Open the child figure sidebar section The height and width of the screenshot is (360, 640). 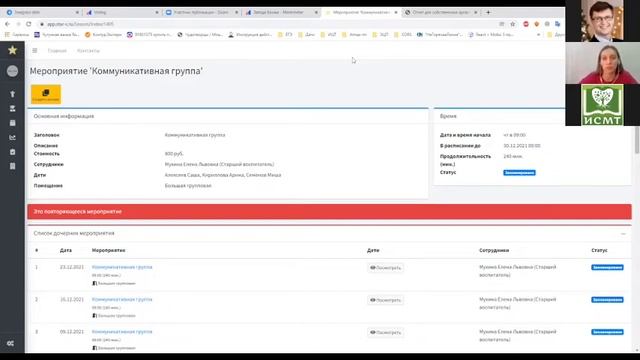[x=12, y=94]
